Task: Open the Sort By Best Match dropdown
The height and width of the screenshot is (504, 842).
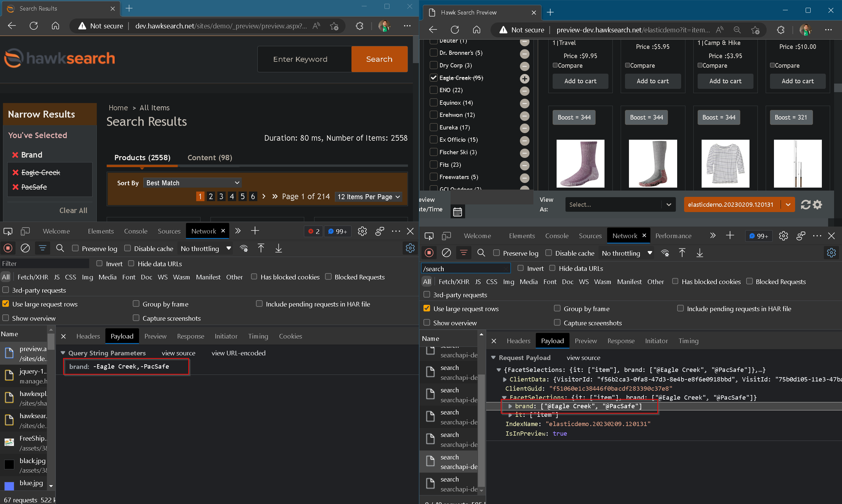Action: click(x=192, y=183)
